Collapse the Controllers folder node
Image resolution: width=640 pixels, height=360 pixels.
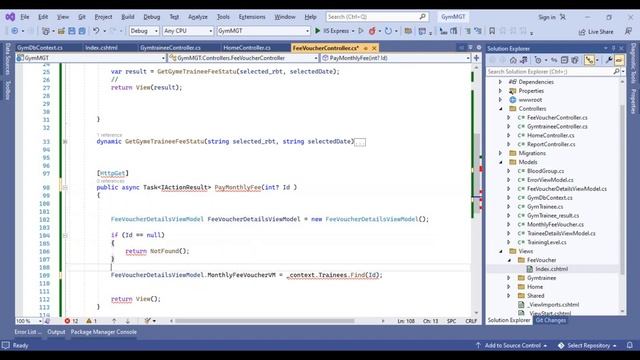pos(500,109)
